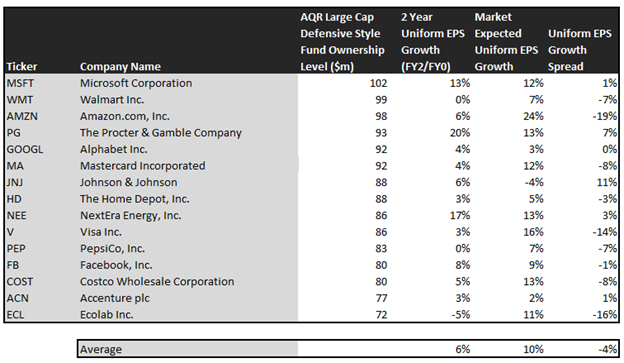Select Accenture plc ownership value 77

381,298
